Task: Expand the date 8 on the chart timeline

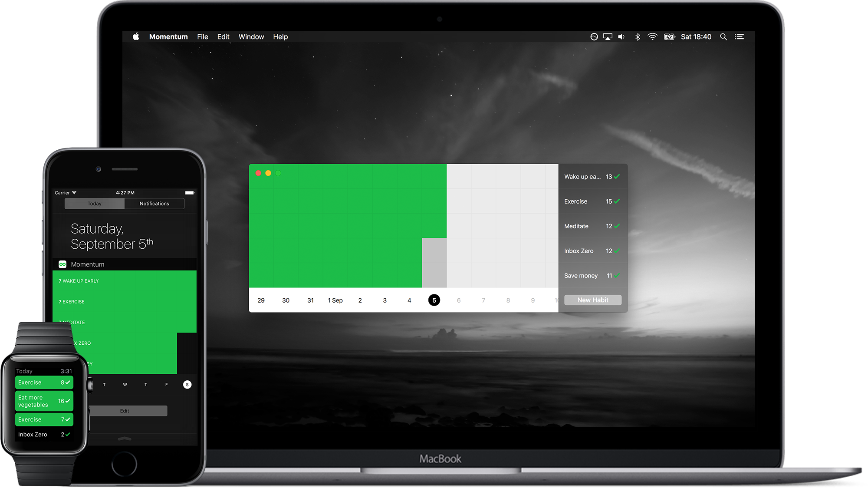Action: 508,300
